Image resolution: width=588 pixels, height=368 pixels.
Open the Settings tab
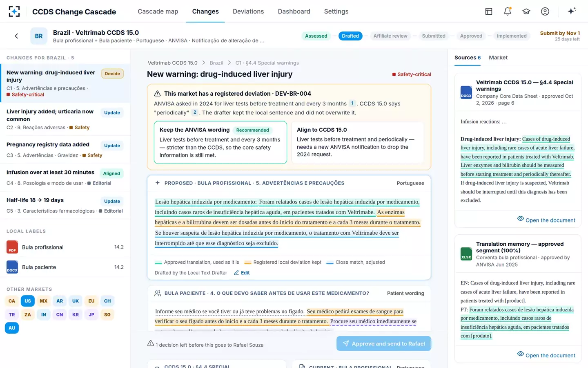pos(336,11)
